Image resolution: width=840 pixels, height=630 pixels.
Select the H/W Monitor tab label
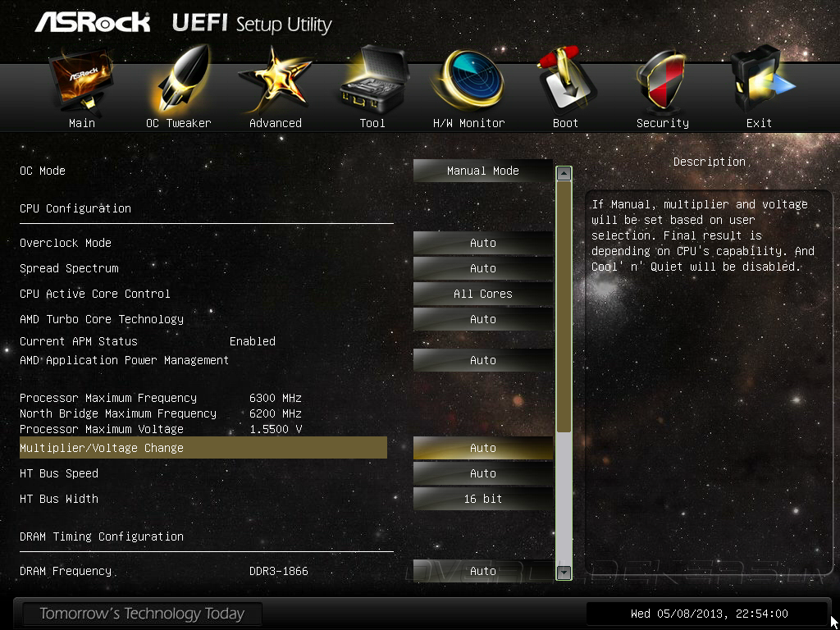tap(468, 123)
